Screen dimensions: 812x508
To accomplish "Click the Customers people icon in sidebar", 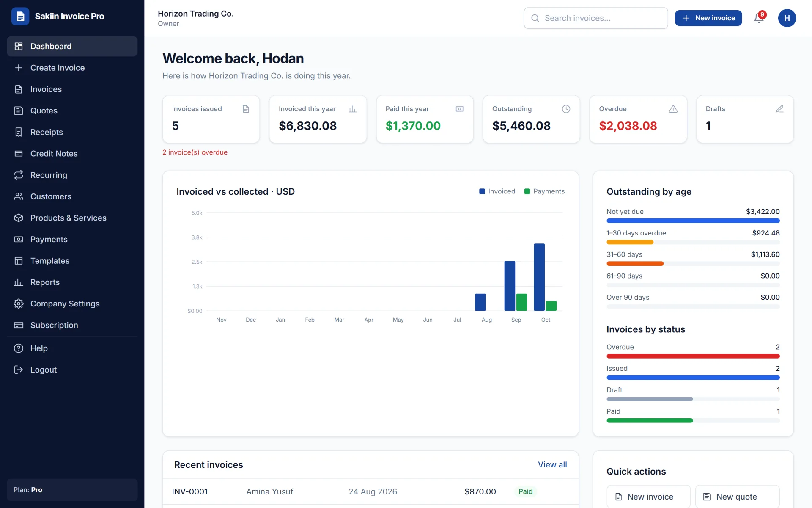I will [x=19, y=196].
